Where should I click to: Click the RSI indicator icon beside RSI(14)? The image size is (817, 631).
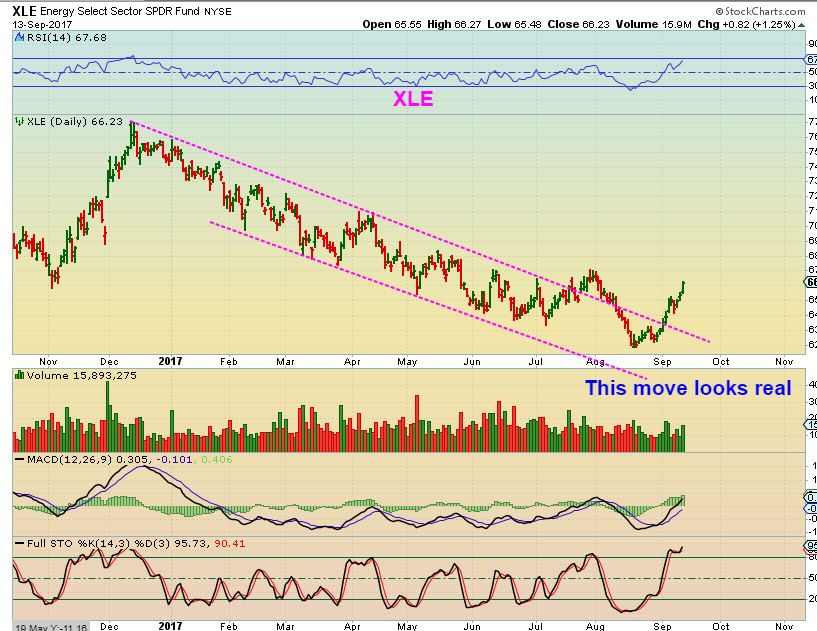(20, 38)
